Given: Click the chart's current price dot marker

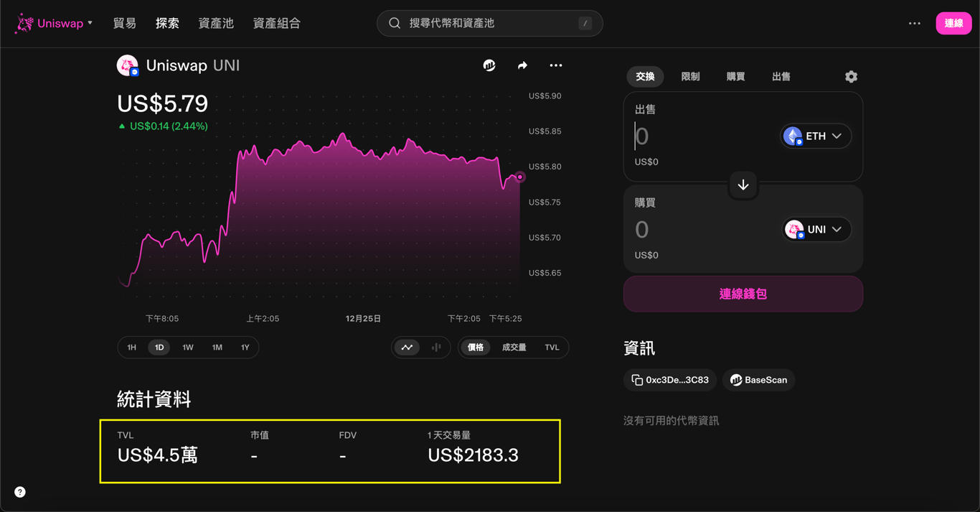Looking at the screenshot, I should 520,177.
